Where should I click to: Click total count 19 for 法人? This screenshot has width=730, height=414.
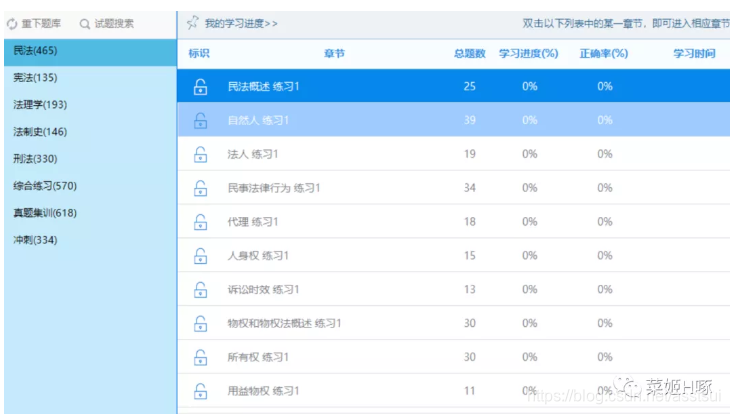pos(470,154)
